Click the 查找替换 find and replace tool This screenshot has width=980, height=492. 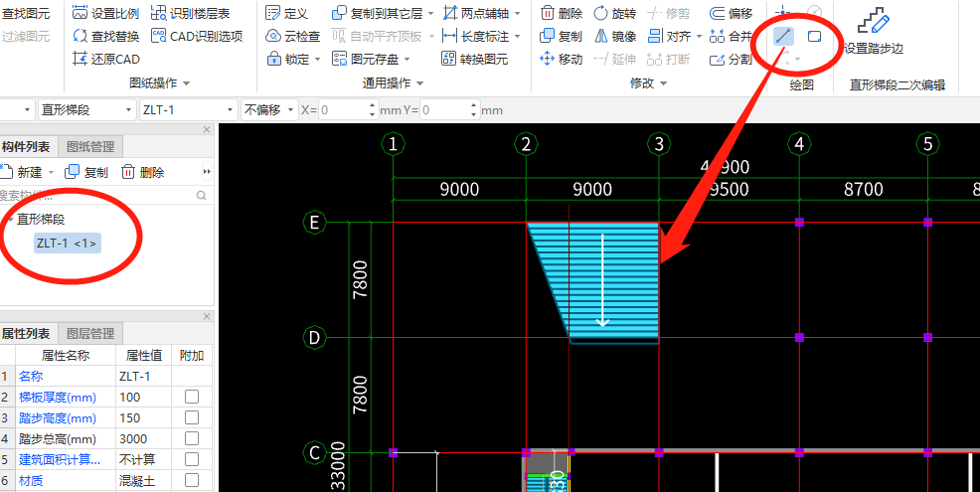(105, 36)
